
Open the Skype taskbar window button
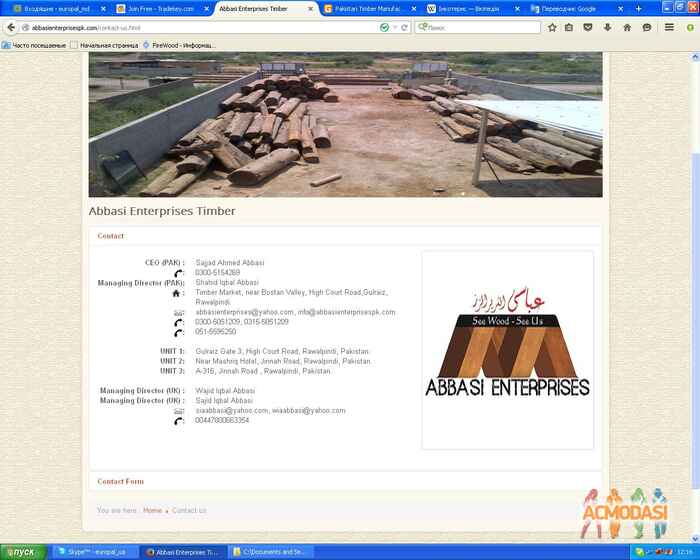[93, 551]
